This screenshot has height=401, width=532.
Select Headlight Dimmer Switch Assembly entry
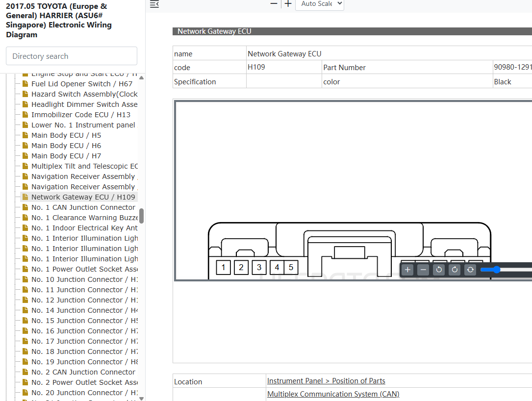[x=84, y=104]
